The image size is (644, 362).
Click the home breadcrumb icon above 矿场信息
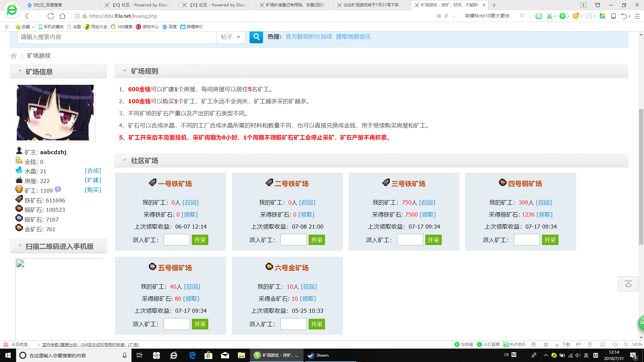[x=13, y=56]
